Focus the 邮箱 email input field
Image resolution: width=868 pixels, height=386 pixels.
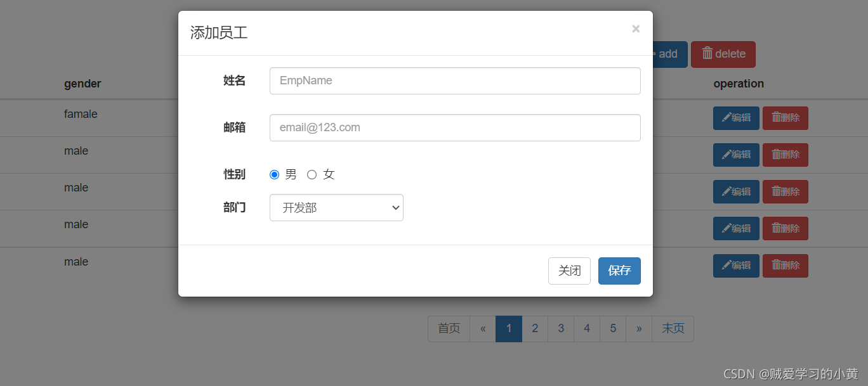pyautogui.click(x=455, y=127)
